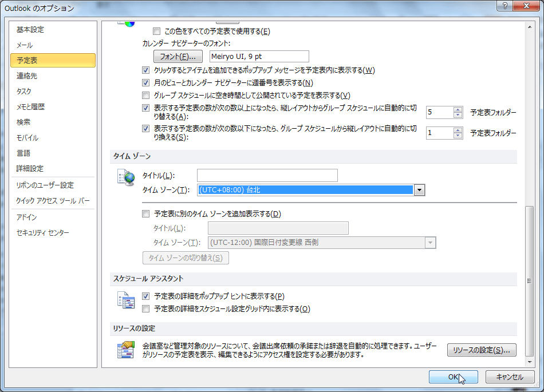Click the number field showing 1

[x=440, y=133]
